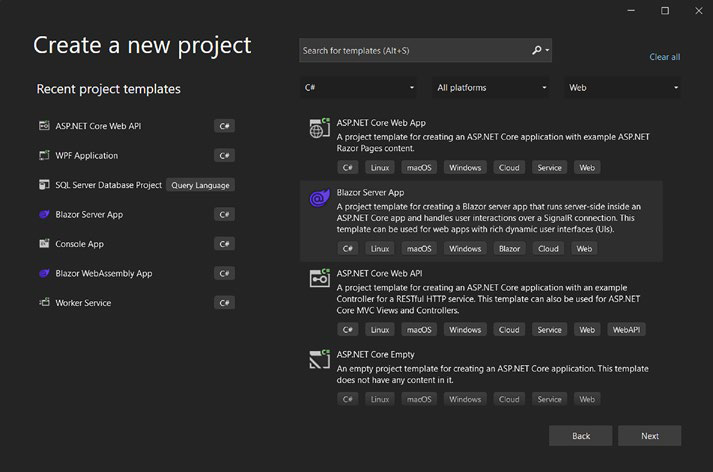Screen dimensions: 713x472
Task: Select ASP.NET Core Web App template title
Action: click(381, 123)
